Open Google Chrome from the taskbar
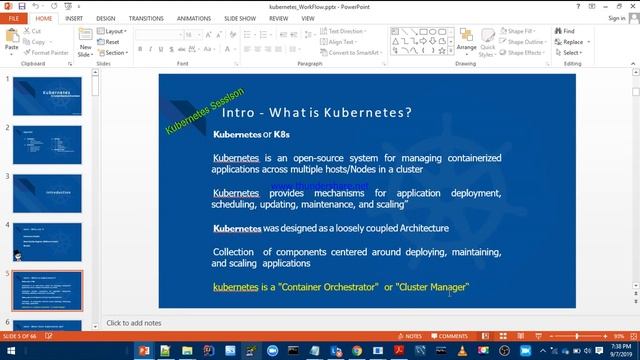The width and height of the screenshot is (640, 360). click(357, 351)
